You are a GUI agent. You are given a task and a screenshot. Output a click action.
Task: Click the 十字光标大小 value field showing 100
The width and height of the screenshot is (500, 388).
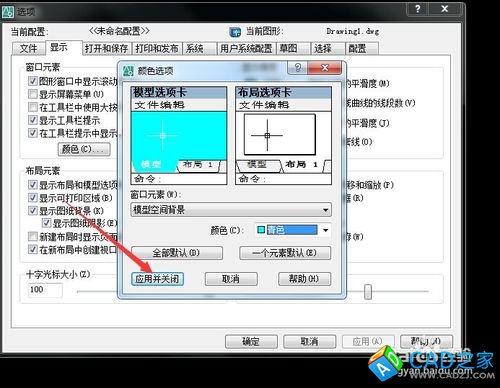45,290
